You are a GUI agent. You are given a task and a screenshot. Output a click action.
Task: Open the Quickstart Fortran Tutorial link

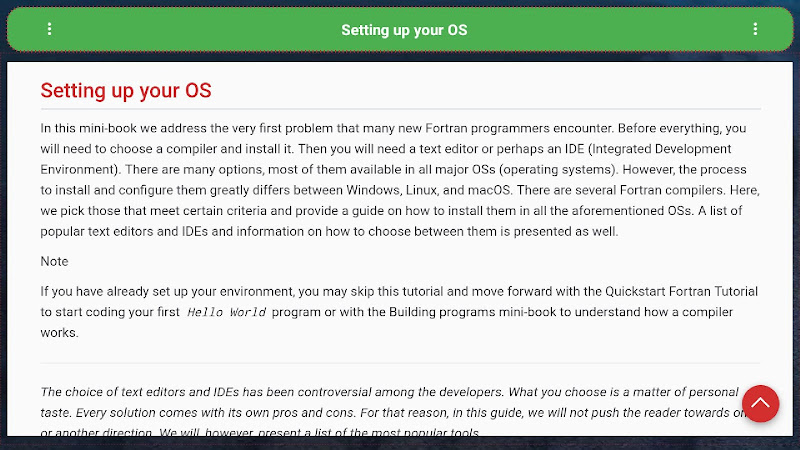tap(681, 291)
